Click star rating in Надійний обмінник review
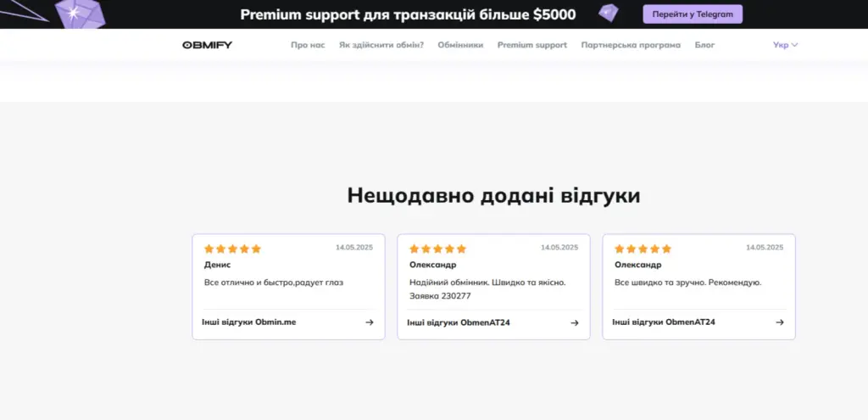868x420 pixels. (438, 249)
